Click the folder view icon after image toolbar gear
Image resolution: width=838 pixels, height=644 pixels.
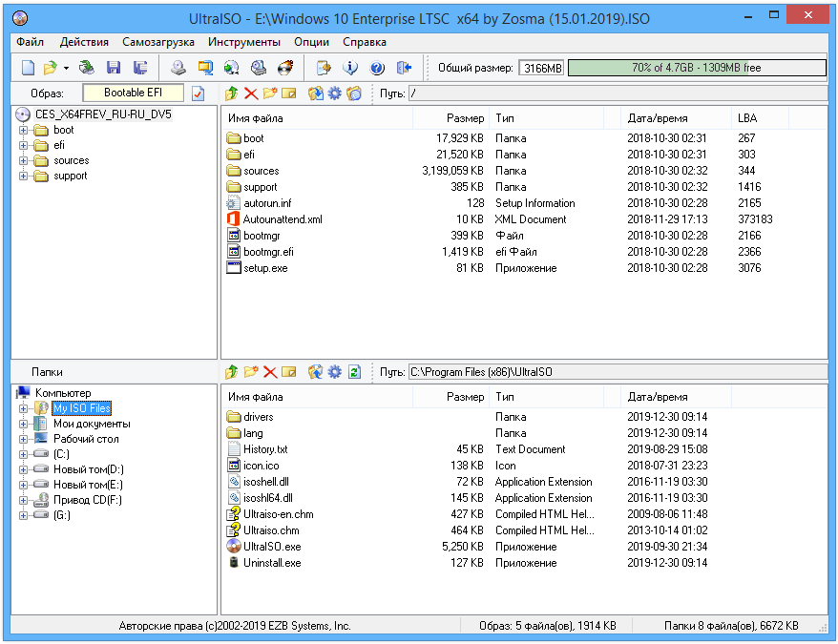pyautogui.click(x=354, y=93)
